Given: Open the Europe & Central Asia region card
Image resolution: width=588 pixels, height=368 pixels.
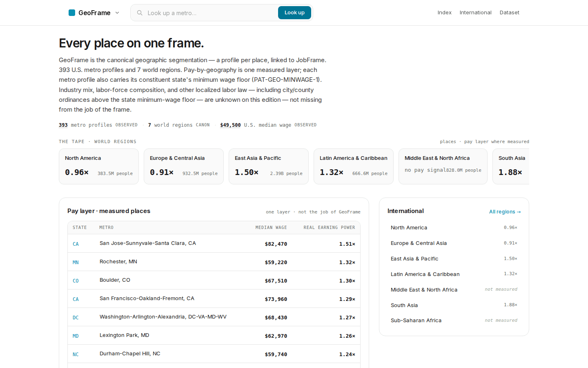Looking at the screenshot, I should click(184, 166).
